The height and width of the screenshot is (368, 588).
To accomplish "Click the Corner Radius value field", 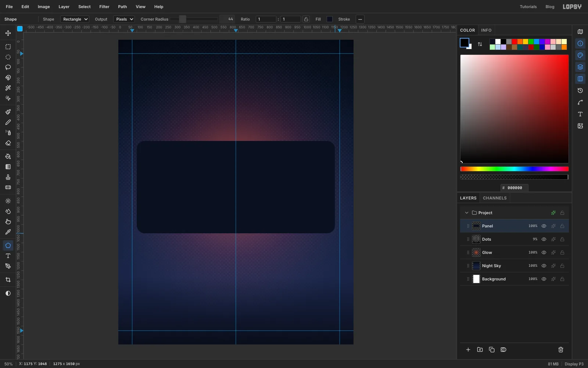I will (227, 19).
